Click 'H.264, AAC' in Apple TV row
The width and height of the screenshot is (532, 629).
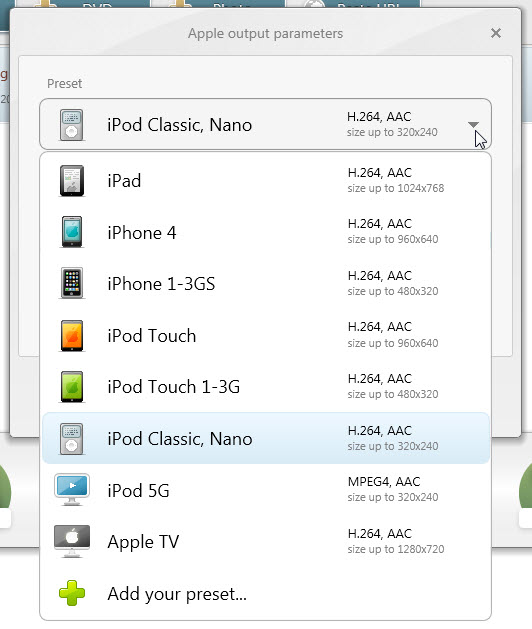coord(380,534)
